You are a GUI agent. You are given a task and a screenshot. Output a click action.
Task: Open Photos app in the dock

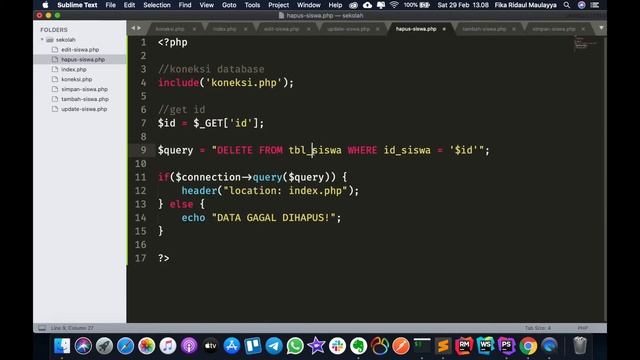tap(147, 346)
